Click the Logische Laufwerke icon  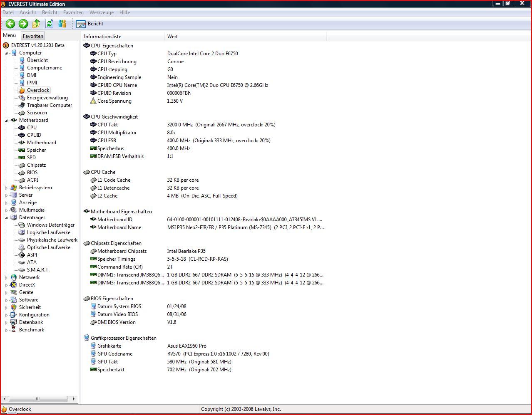tap(22, 232)
